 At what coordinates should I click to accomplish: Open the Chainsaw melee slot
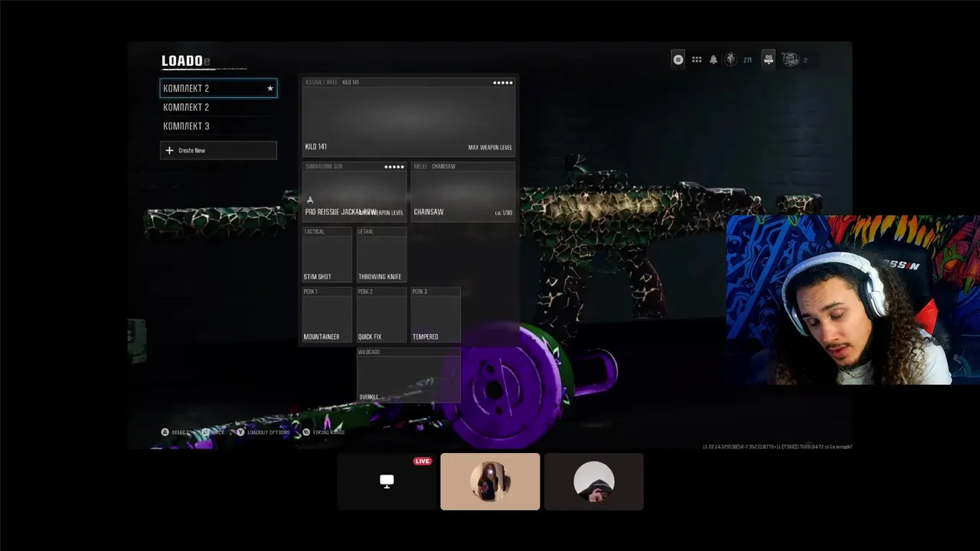tap(463, 191)
